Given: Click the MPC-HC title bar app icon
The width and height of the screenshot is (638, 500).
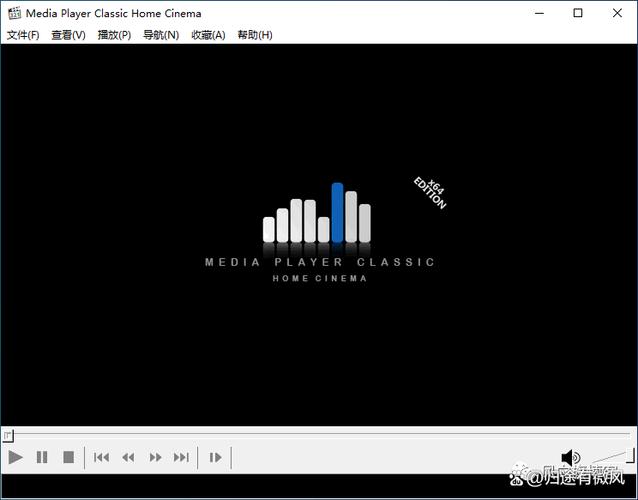Looking at the screenshot, I should (x=14, y=13).
